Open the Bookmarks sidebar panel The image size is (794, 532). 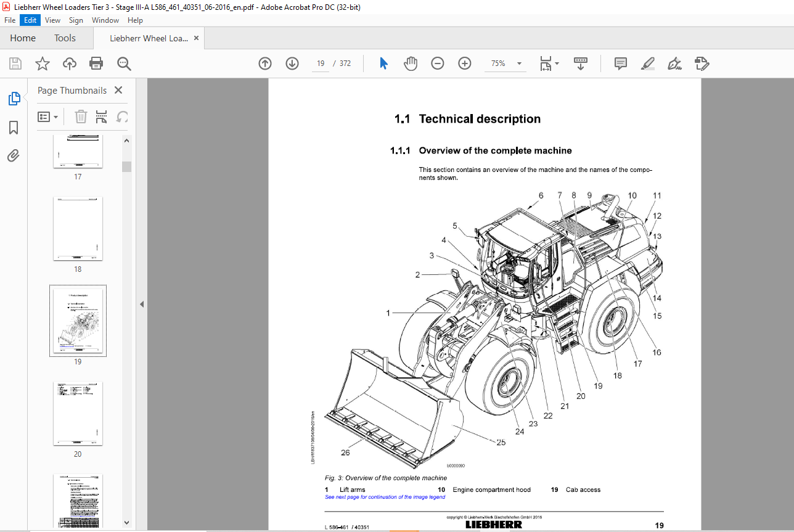pyautogui.click(x=14, y=128)
